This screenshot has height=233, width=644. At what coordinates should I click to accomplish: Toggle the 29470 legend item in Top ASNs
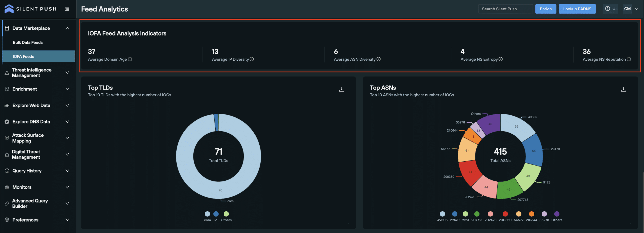(455, 216)
